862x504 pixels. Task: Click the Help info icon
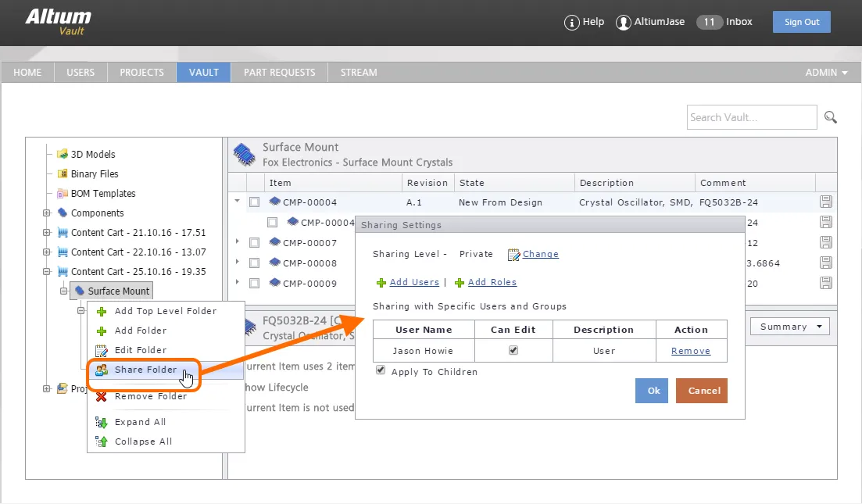pyautogui.click(x=572, y=23)
